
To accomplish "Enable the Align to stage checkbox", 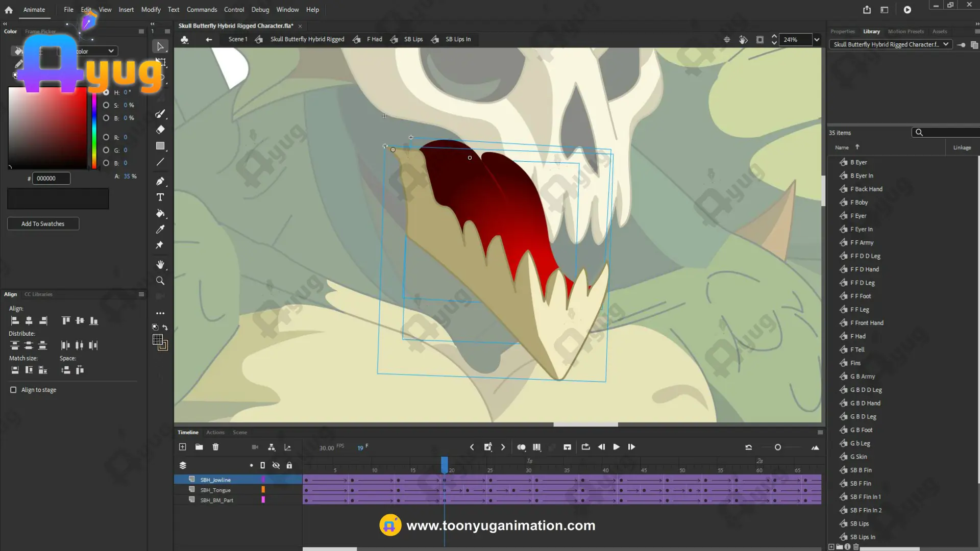I will coord(13,390).
